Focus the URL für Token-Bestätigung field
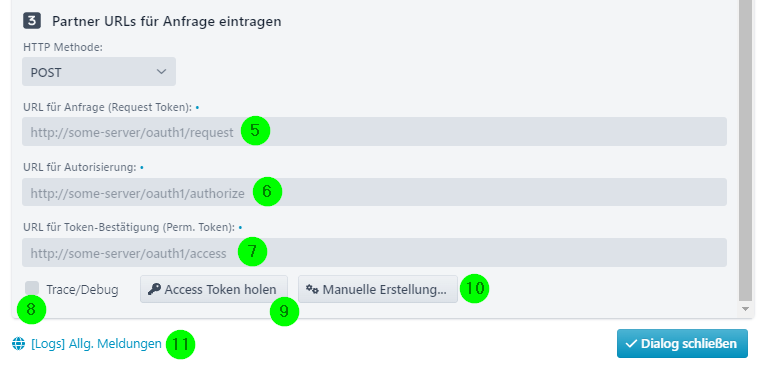 tap(374, 252)
